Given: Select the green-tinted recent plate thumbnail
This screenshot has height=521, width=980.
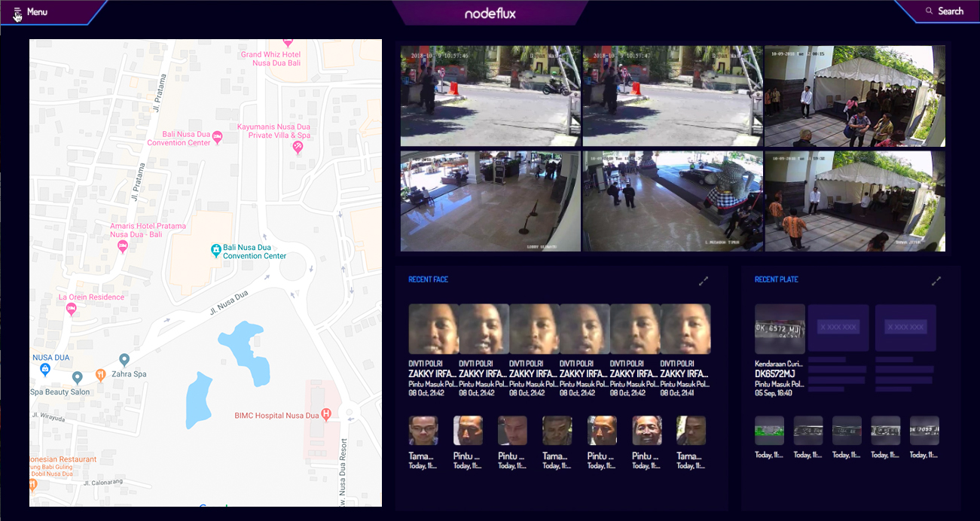Looking at the screenshot, I should 769,431.
